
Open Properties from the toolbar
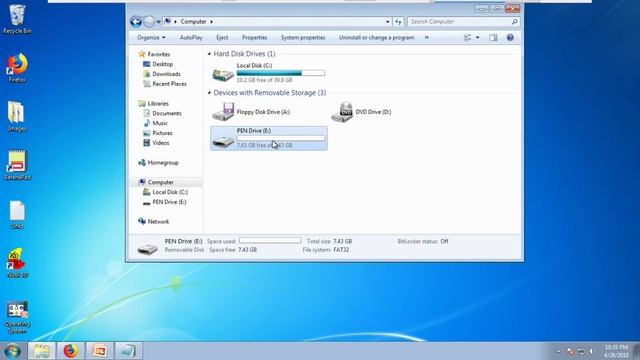(x=254, y=38)
